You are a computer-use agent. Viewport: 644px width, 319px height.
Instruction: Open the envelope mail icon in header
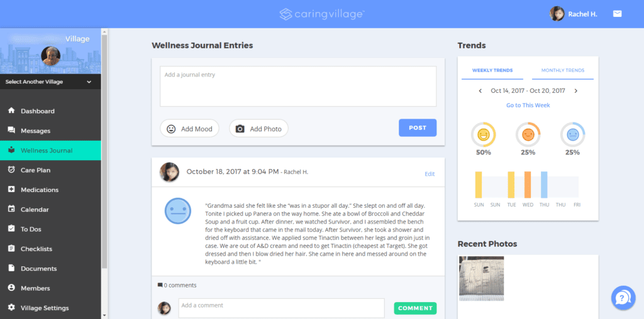pos(618,14)
